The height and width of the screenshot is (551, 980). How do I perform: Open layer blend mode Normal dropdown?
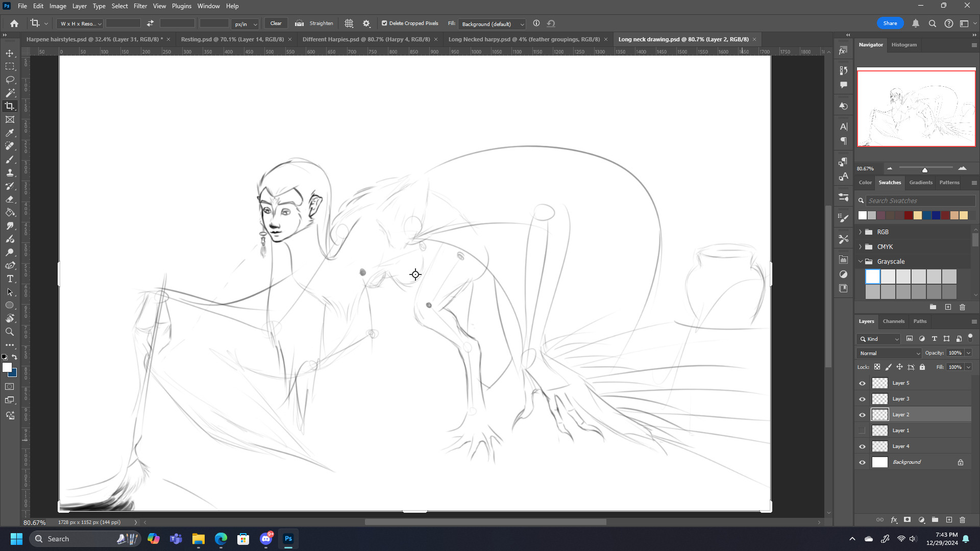click(889, 353)
